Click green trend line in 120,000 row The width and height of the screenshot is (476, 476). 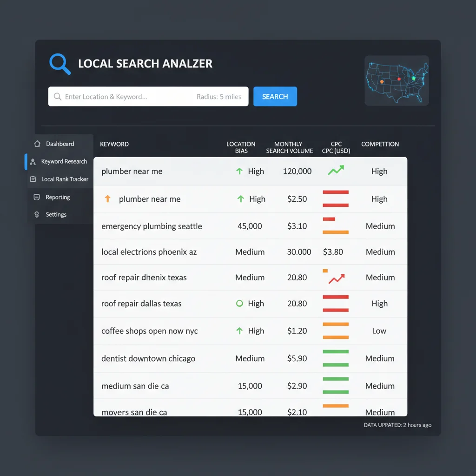coord(336,170)
